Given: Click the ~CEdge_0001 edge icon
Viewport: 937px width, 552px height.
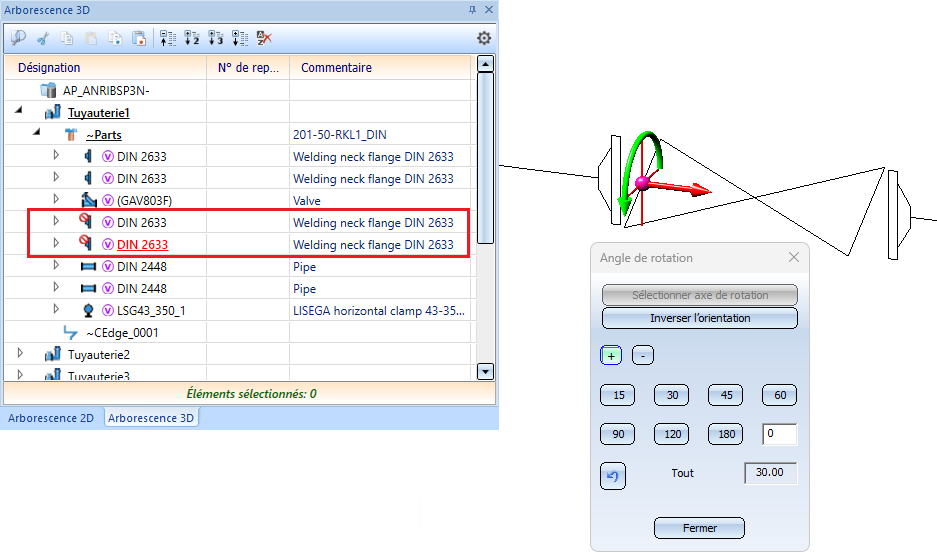Looking at the screenshot, I should pyautogui.click(x=71, y=332).
